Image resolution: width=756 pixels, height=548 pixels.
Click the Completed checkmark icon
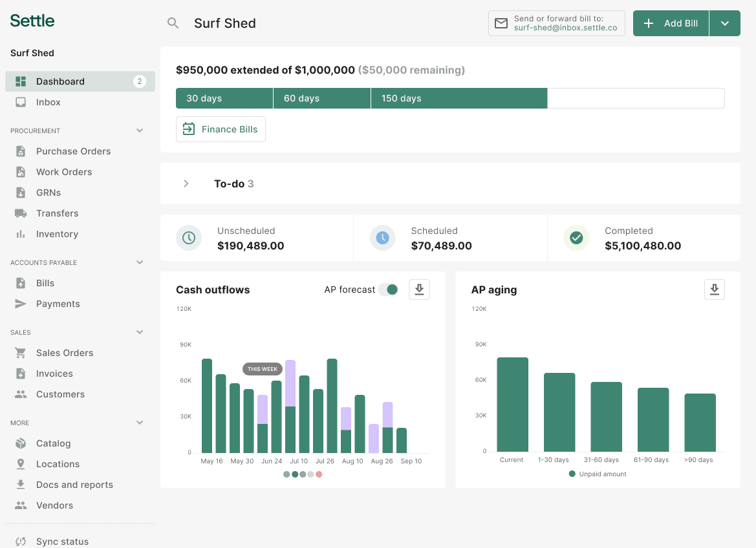click(x=576, y=238)
